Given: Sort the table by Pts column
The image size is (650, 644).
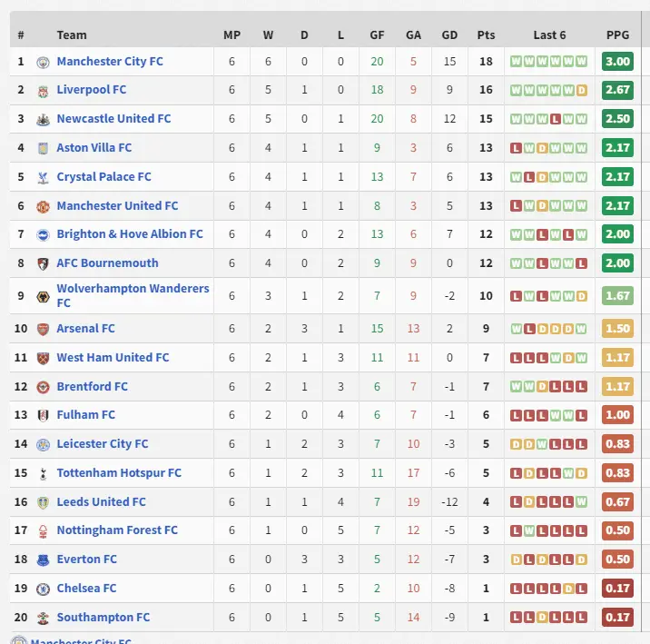Looking at the screenshot, I should [x=486, y=35].
